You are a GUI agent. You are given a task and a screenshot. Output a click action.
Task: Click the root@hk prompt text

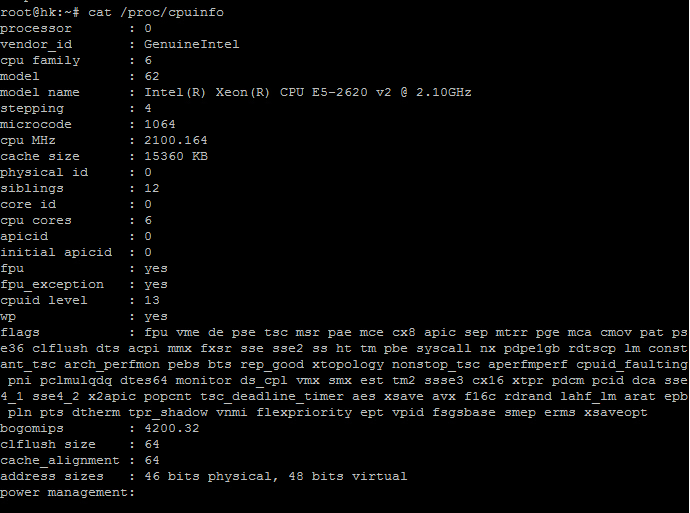(x=28, y=12)
